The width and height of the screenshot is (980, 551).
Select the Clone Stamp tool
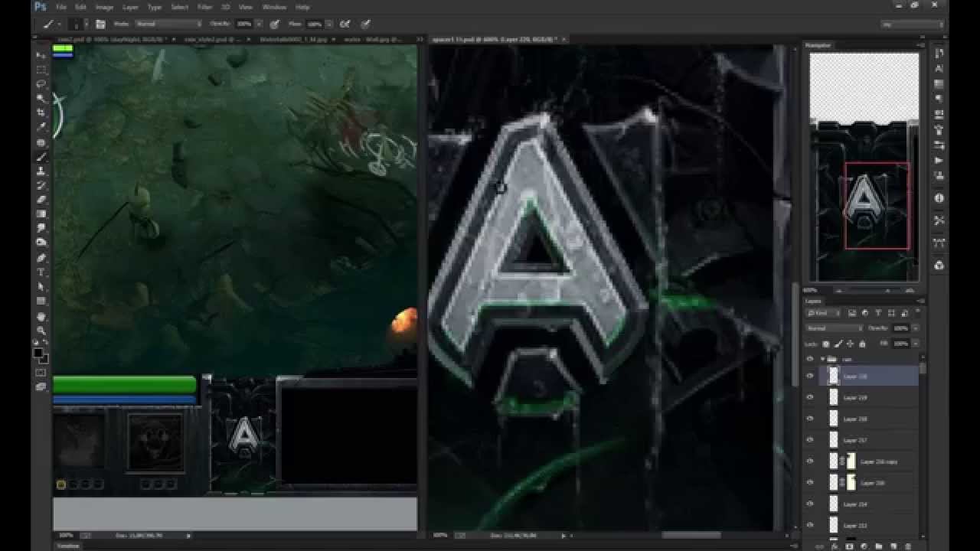click(41, 171)
